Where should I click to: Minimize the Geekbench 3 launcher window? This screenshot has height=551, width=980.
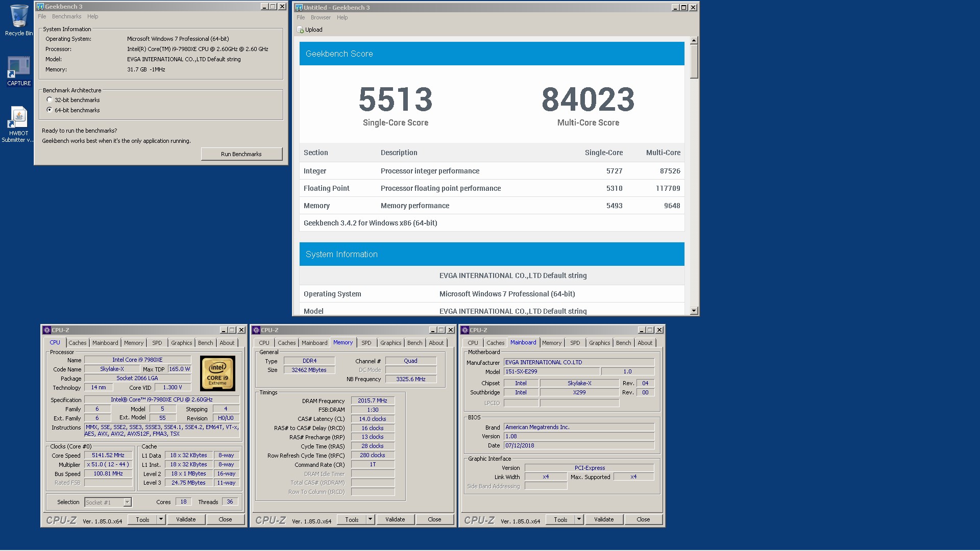[x=264, y=7]
